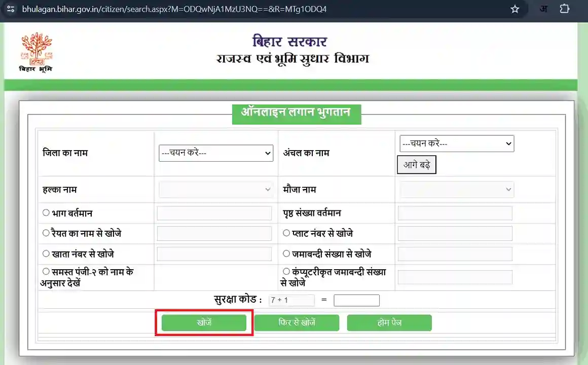Bookmark this page with the star icon
The height and width of the screenshot is (365, 588).
pos(515,9)
